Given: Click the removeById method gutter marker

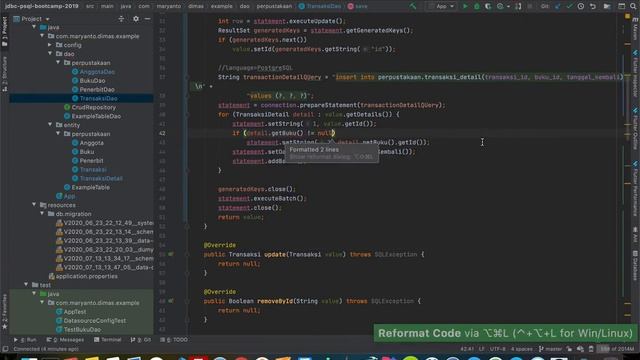Looking at the screenshot, I should pyautogui.click(x=171, y=301).
